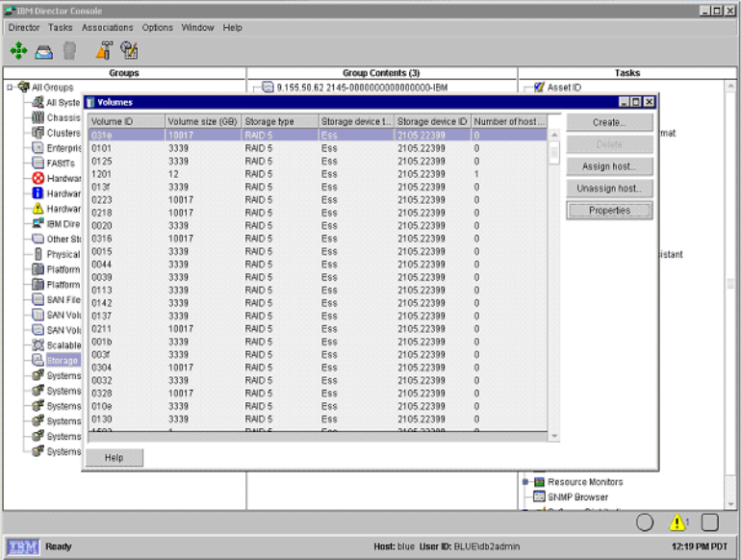This screenshot has height=560, width=741.
Task: Open the Options menu
Action: [x=158, y=27]
